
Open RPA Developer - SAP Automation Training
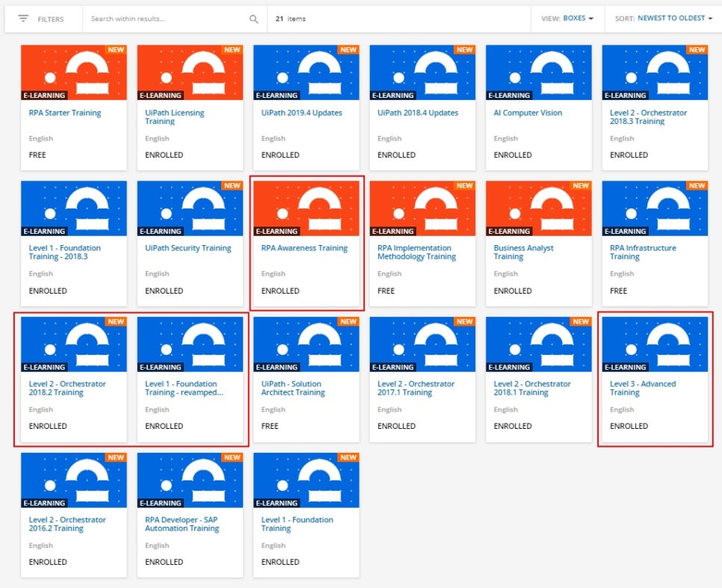pos(182,524)
